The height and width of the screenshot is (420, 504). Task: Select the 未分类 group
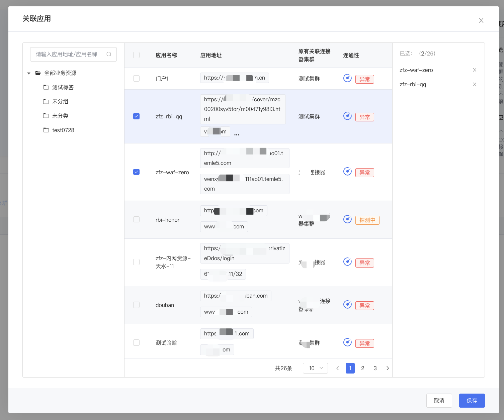60,116
